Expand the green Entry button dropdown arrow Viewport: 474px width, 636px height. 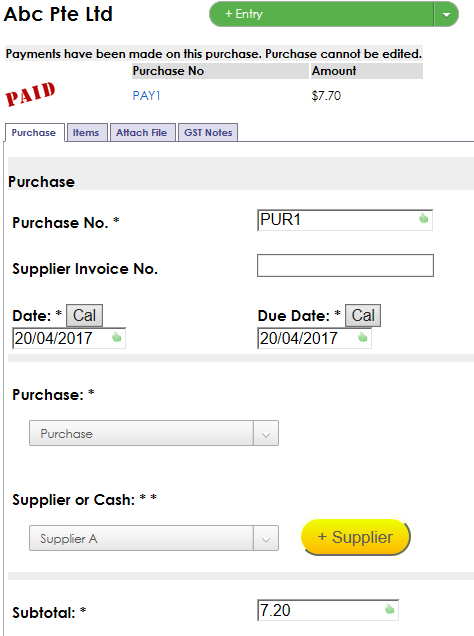coord(446,14)
